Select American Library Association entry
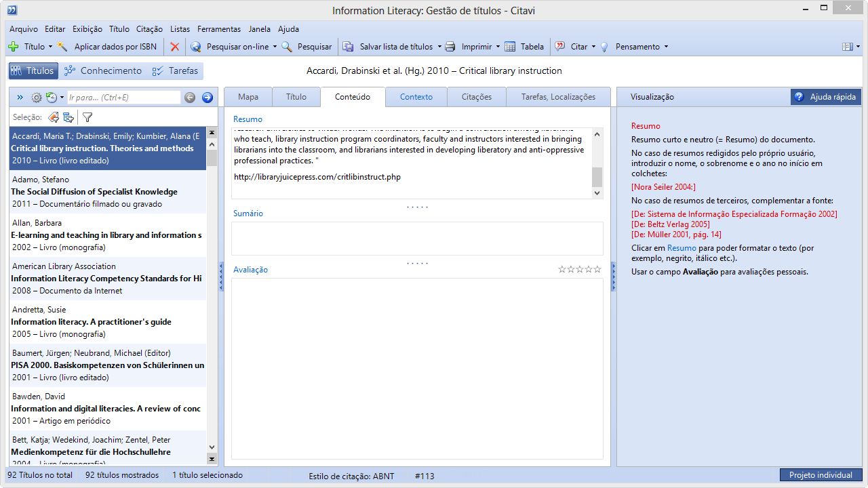This screenshot has width=868, height=488. (108, 279)
